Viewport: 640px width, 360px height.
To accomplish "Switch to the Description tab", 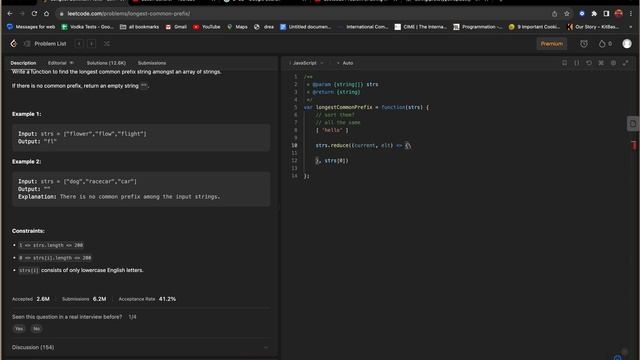I will click(x=23, y=63).
